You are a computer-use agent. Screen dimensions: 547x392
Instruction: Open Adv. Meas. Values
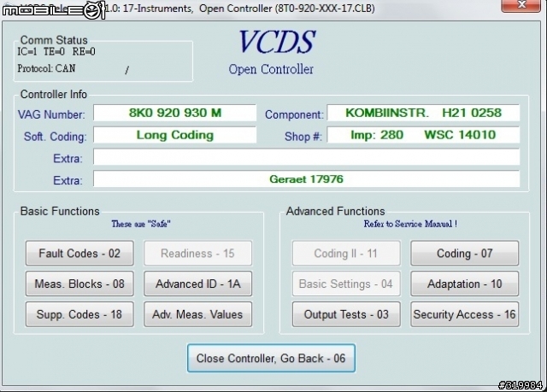click(197, 314)
